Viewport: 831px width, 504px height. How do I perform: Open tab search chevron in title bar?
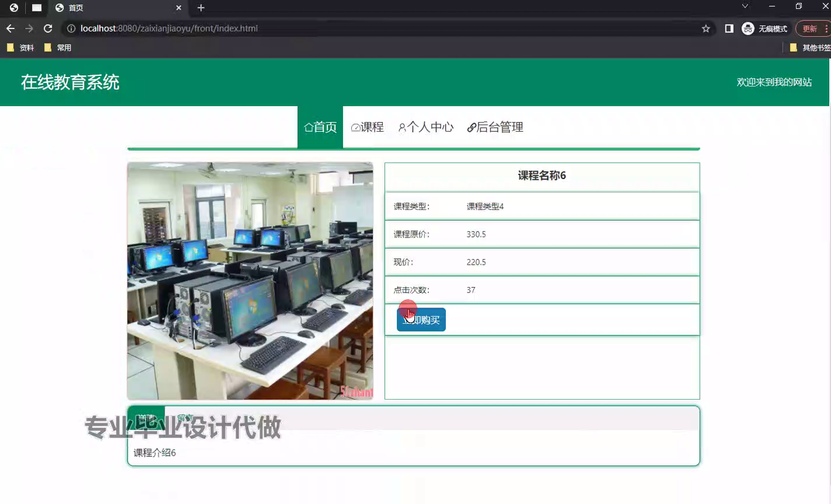(x=745, y=6)
